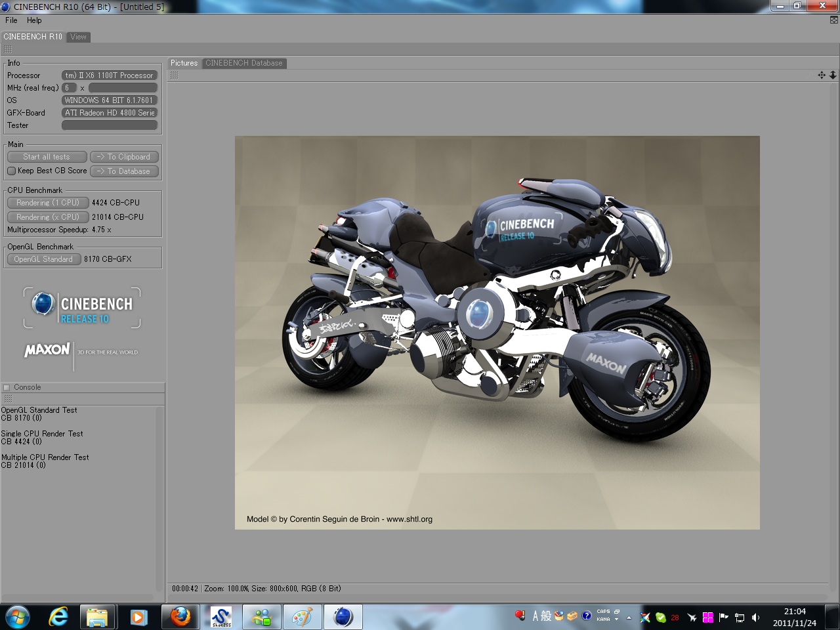Click the GFX-Board info field
This screenshot has height=630, width=840.
pos(110,113)
